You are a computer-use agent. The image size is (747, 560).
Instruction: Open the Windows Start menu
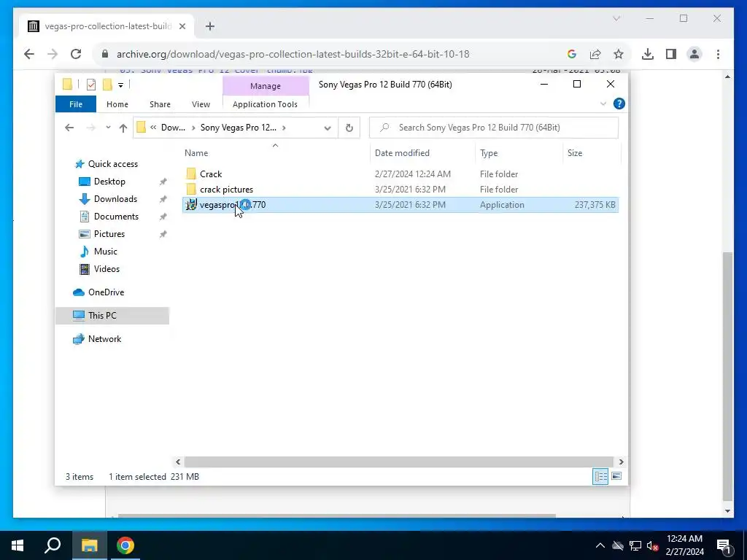(18, 545)
